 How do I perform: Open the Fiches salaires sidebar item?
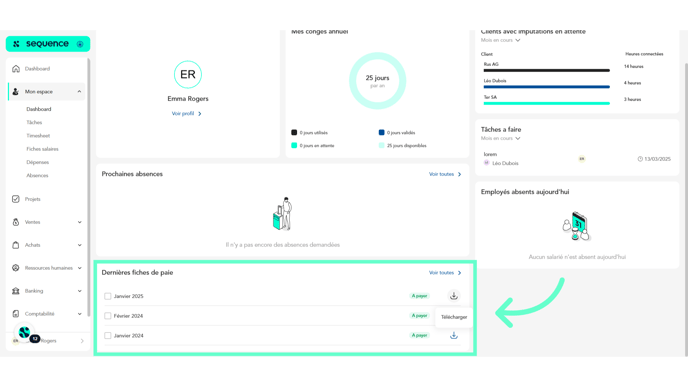pyautogui.click(x=42, y=149)
